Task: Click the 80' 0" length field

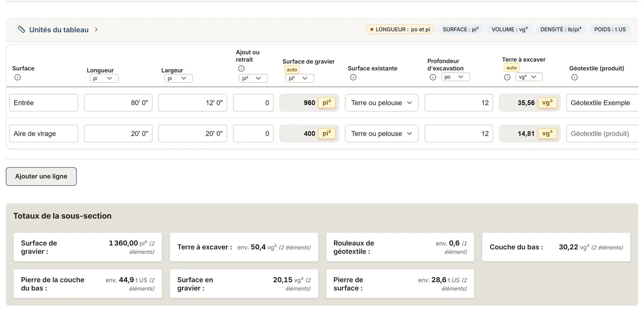Action: click(118, 103)
